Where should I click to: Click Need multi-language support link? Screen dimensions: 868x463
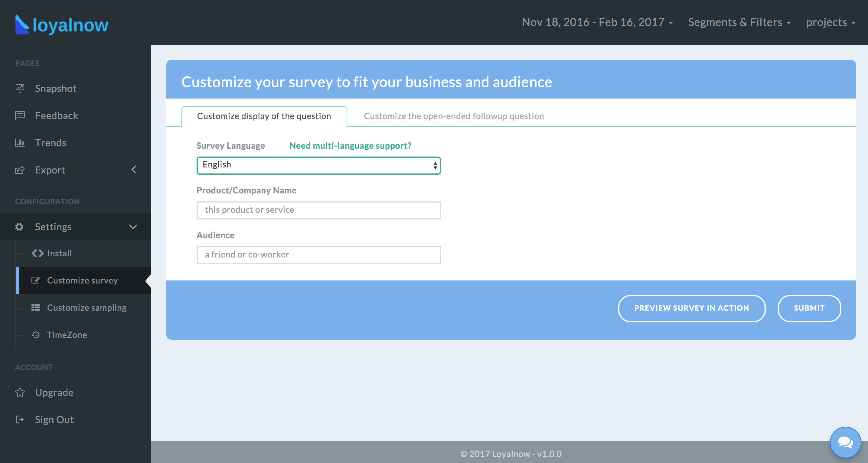pyautogui.click(x=350, y=146)
